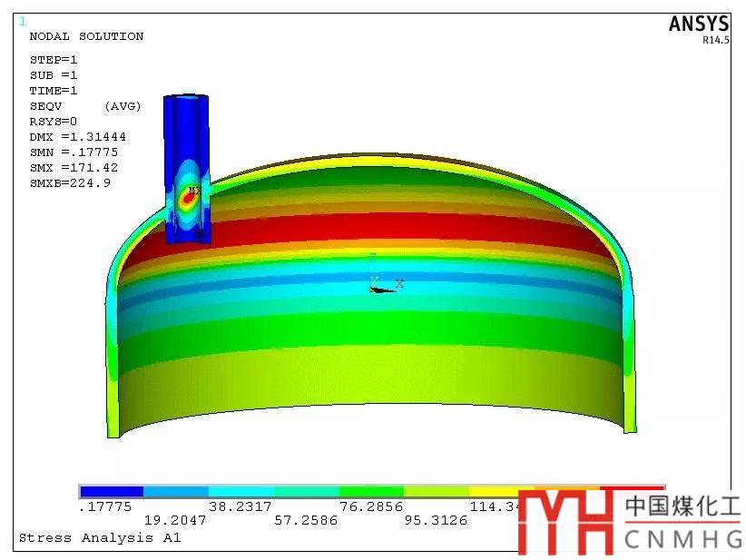Viewport: 746px width, 560px height.
Task: Click the ANSYS logo in the corner
Action: click(x=698, y=25)
